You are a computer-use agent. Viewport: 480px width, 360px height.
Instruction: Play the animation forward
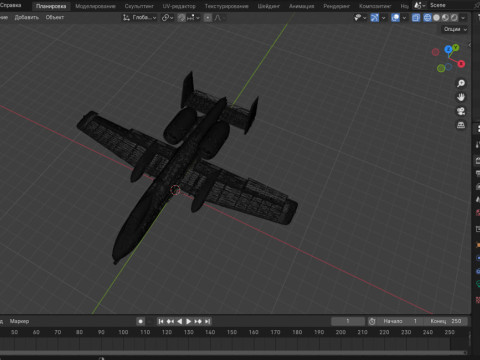[189, 321]
